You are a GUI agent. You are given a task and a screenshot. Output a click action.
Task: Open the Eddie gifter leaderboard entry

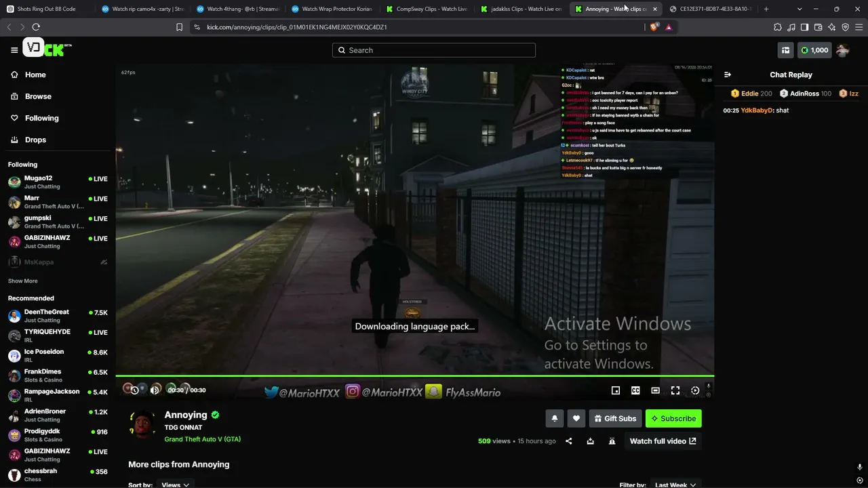click(751, 94)
